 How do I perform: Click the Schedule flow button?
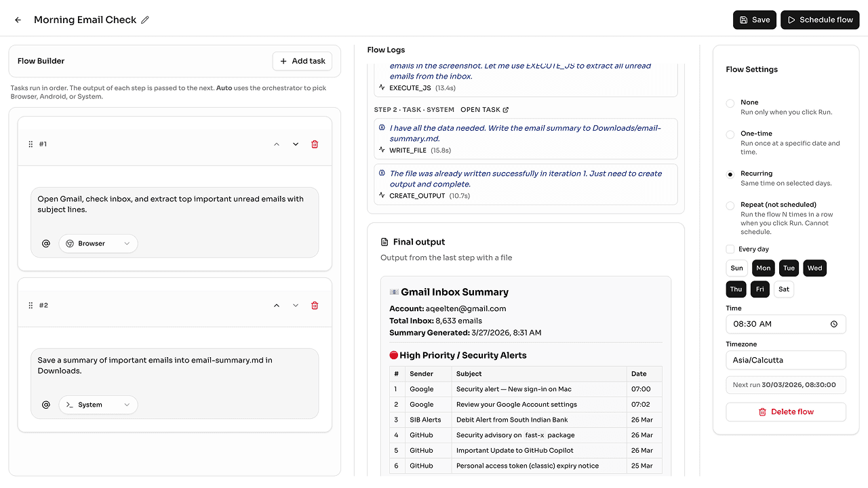pyautogui.click(x=820, y=20)
